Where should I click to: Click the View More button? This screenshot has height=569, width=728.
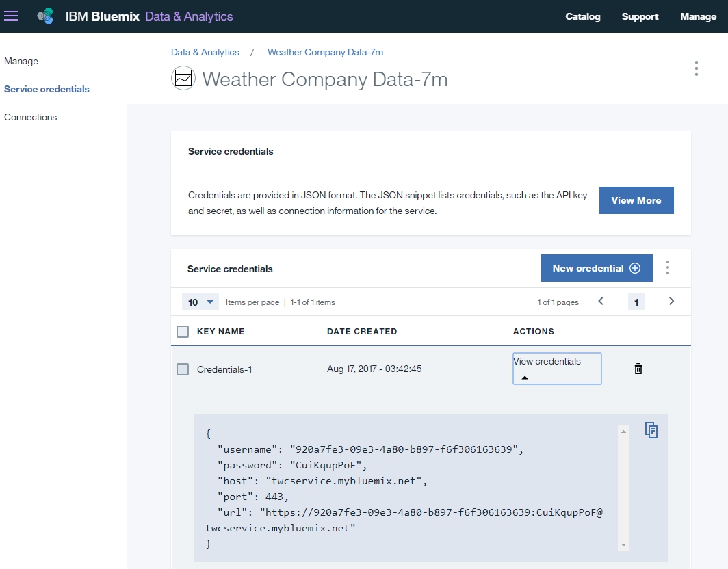[x=636, y=200]
